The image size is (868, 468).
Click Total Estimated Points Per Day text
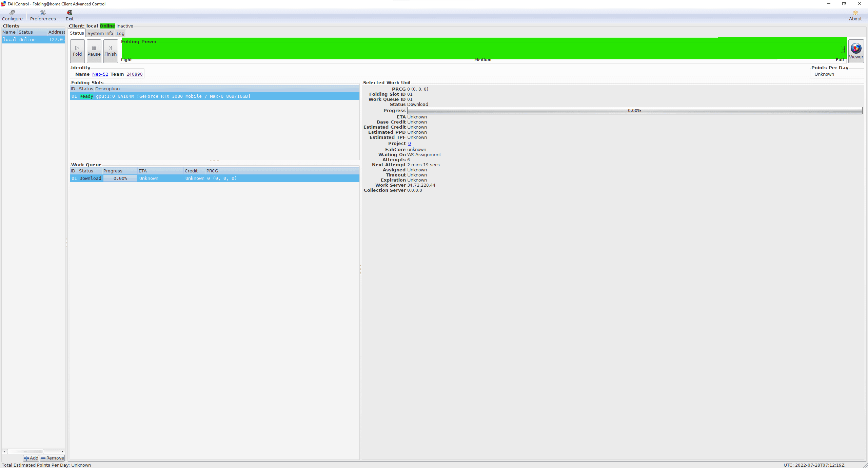point(46,465)
